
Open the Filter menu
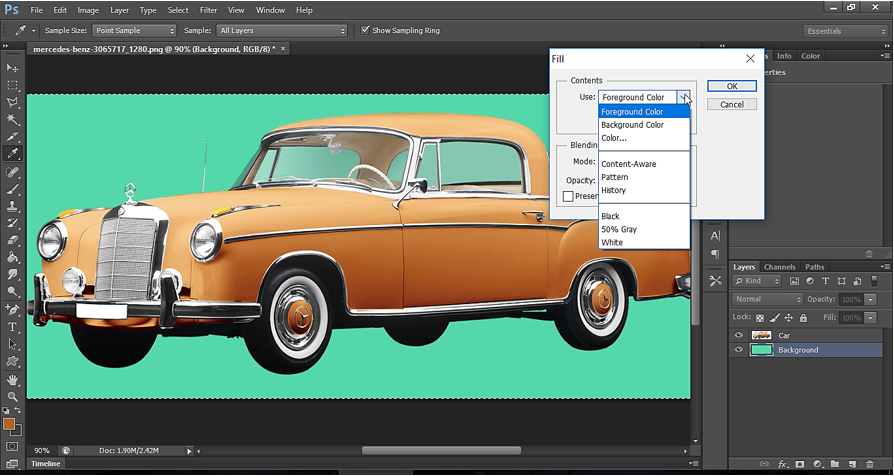pyautogui.click(x=208, y=10)
